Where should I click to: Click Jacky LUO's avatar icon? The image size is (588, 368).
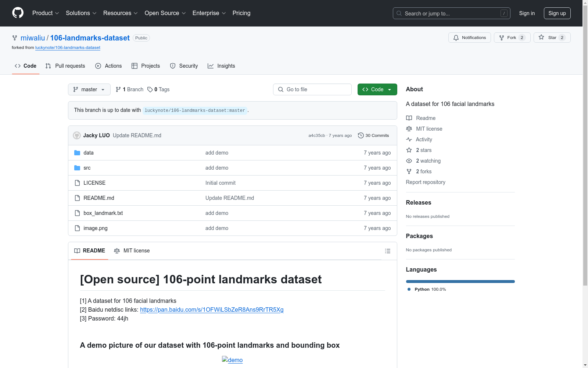point(77,135)
